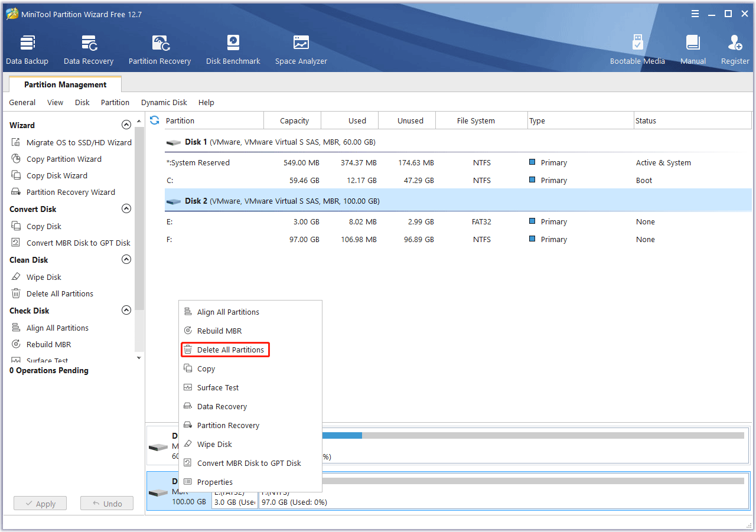This screenshot has height=532, width=756.
Task: Open the View menu
Action: point(56,102)
